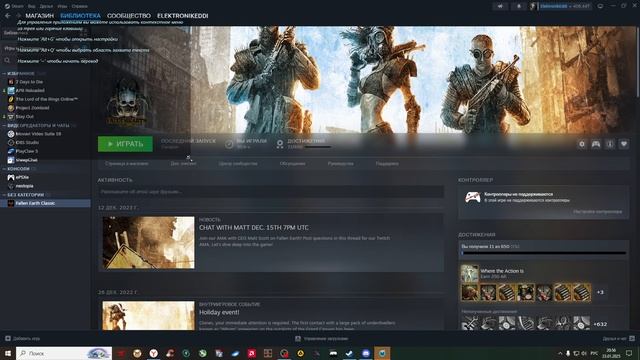Open the Справка help menu
Screen dimensions: 640x360
[79, 6]
